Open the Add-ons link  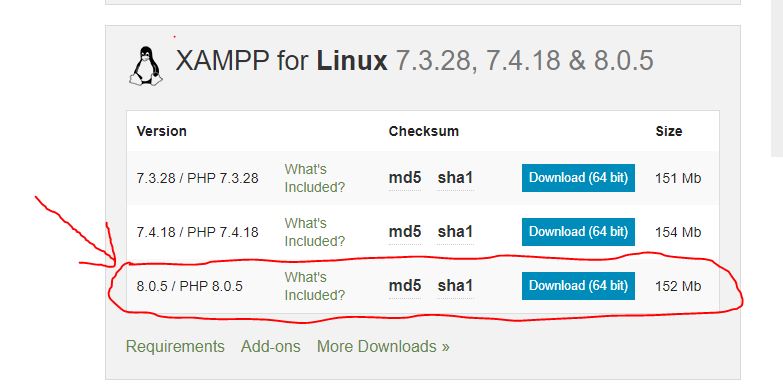[271, 346]
